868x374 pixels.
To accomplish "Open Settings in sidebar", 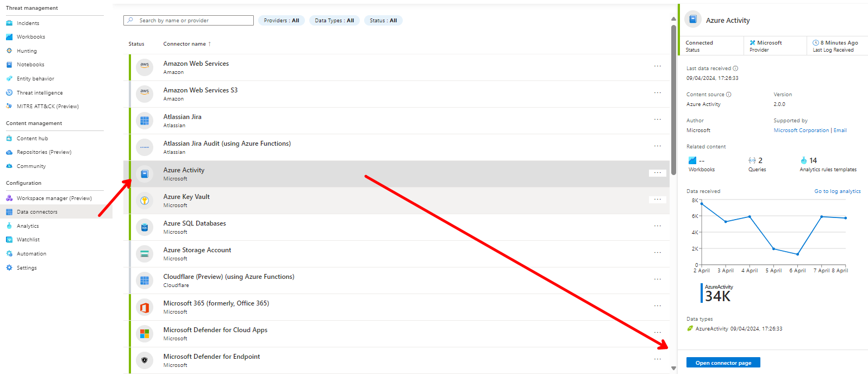I will click(x=27, y=268).
